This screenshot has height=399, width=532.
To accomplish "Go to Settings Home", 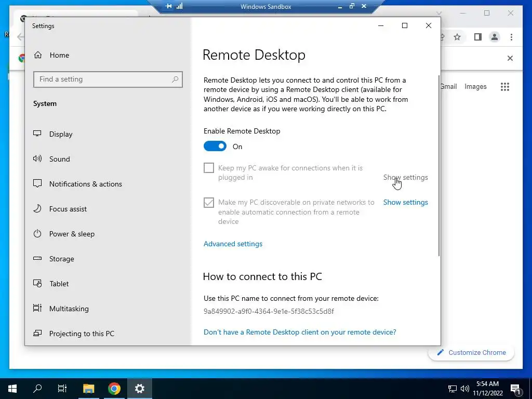I will coord(51,55).
